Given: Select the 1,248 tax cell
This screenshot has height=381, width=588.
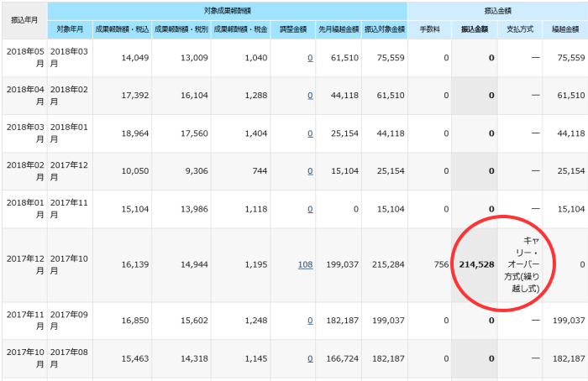Looking at the screenshot, I should (241, 321).
